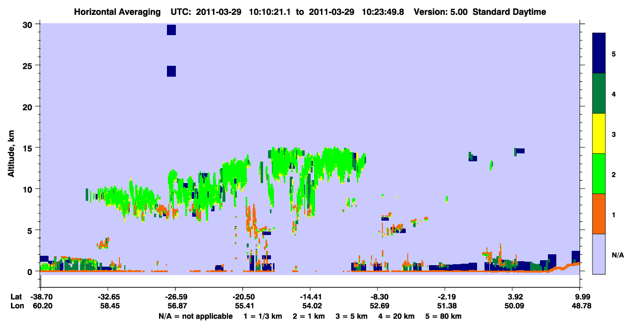
Task: Click the latitude value -8.30
Action: coord(377,297)
